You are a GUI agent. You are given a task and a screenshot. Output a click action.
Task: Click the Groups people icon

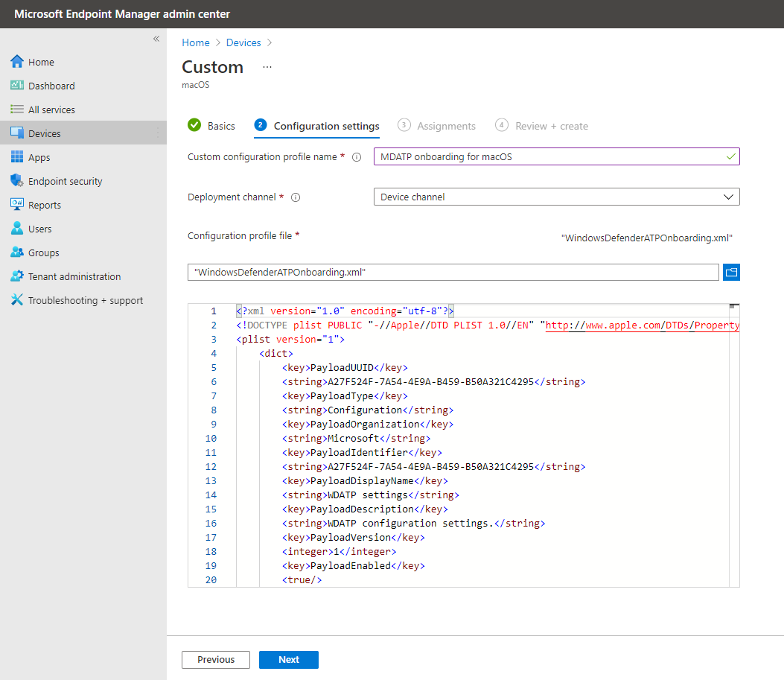17,252
